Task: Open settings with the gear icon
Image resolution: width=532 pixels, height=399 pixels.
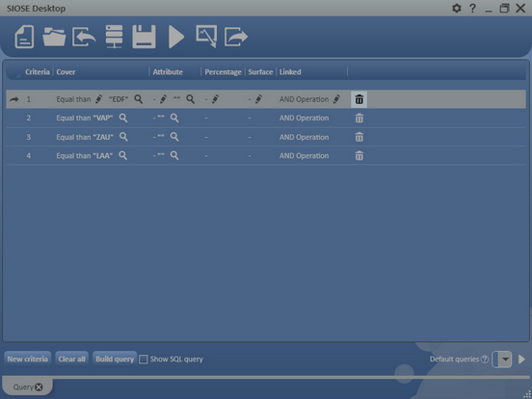Action: point(457,8)
